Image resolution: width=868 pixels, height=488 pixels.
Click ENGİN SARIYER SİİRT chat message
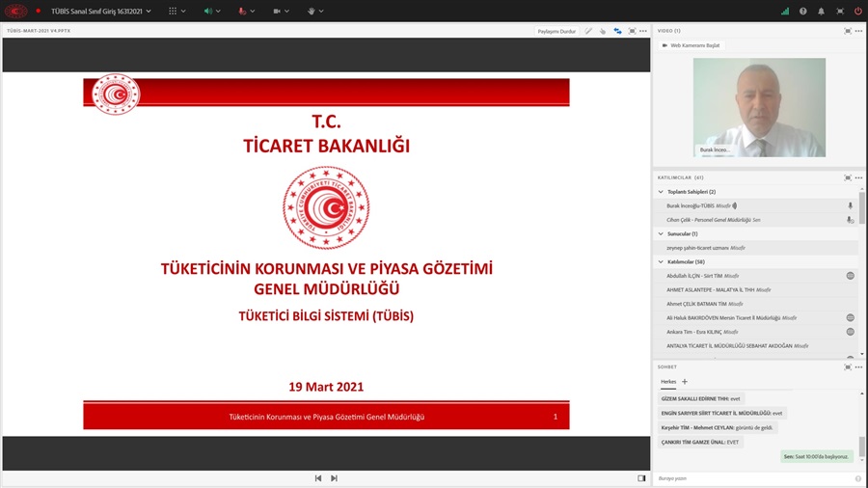tap(721, 413)
